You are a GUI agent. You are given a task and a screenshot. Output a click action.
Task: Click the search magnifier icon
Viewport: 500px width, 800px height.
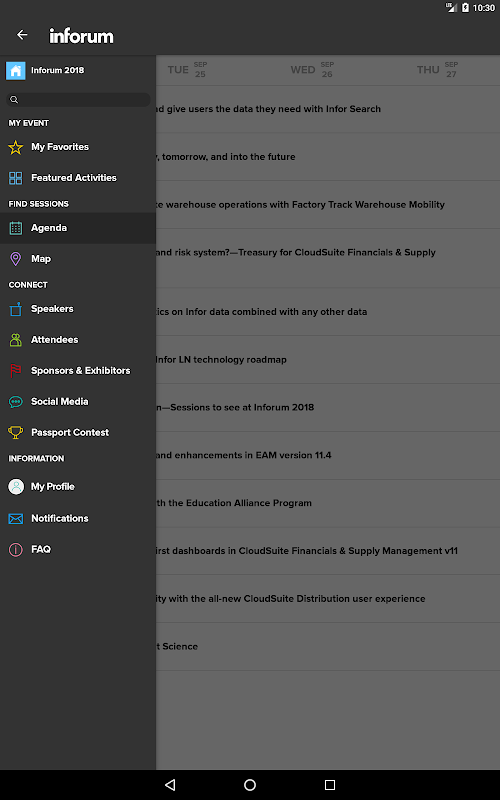(x=14, y=99)
